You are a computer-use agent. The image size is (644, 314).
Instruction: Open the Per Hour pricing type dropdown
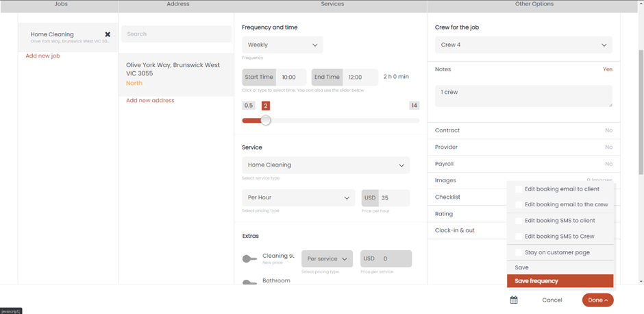point(298,198)
